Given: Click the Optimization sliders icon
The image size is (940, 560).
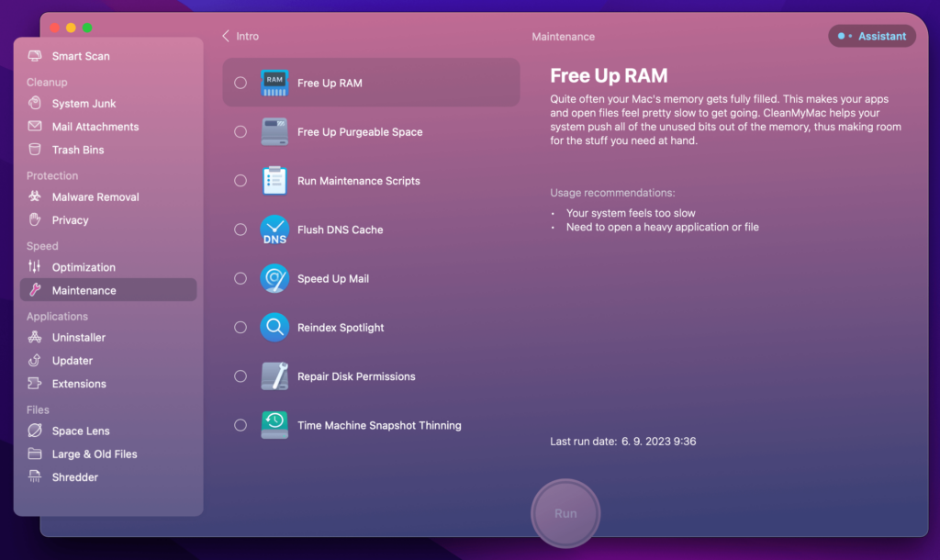Looking at the screenshot, I should [35, 267].
